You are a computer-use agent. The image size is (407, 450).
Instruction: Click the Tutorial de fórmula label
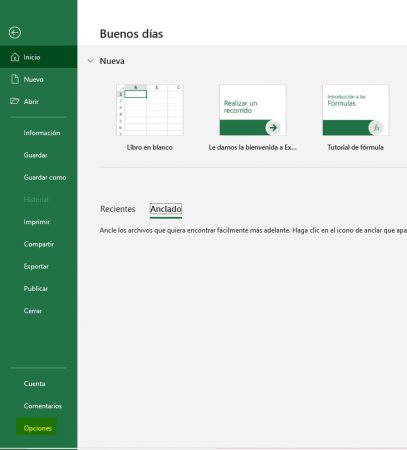coord(355,147)
